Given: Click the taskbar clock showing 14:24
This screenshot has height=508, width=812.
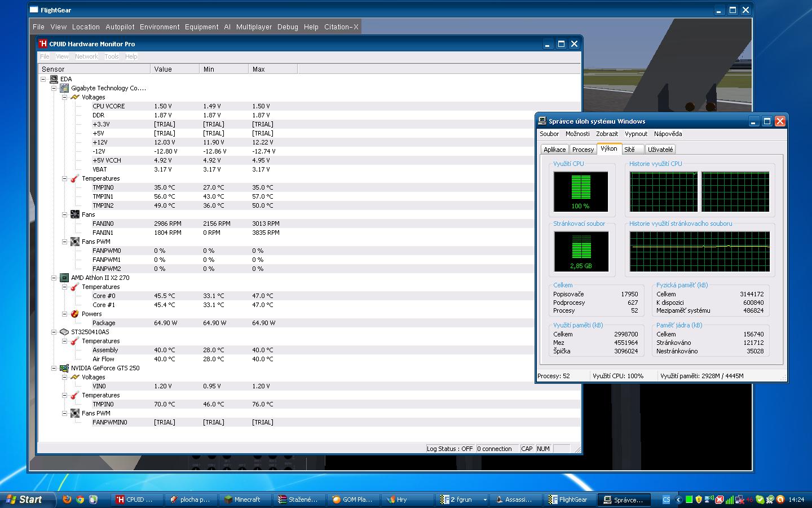Looking at the screenshot, I should click(796, 500).
